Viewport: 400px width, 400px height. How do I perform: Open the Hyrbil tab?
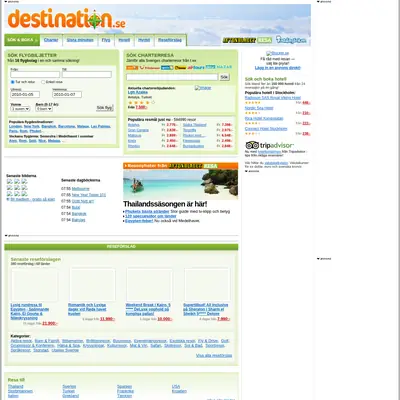pos(144,40)
